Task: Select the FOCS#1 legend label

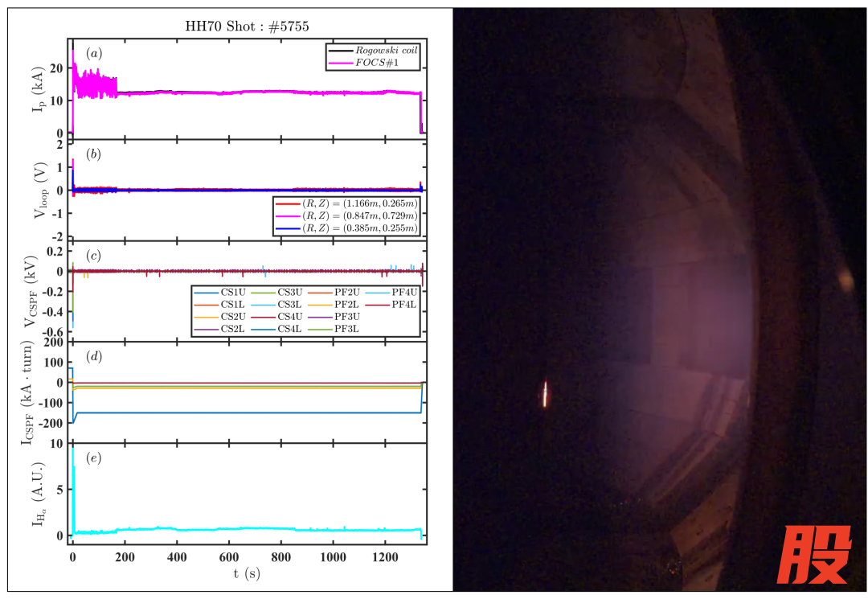Action: pyautogui.click(x=382, y=63)
